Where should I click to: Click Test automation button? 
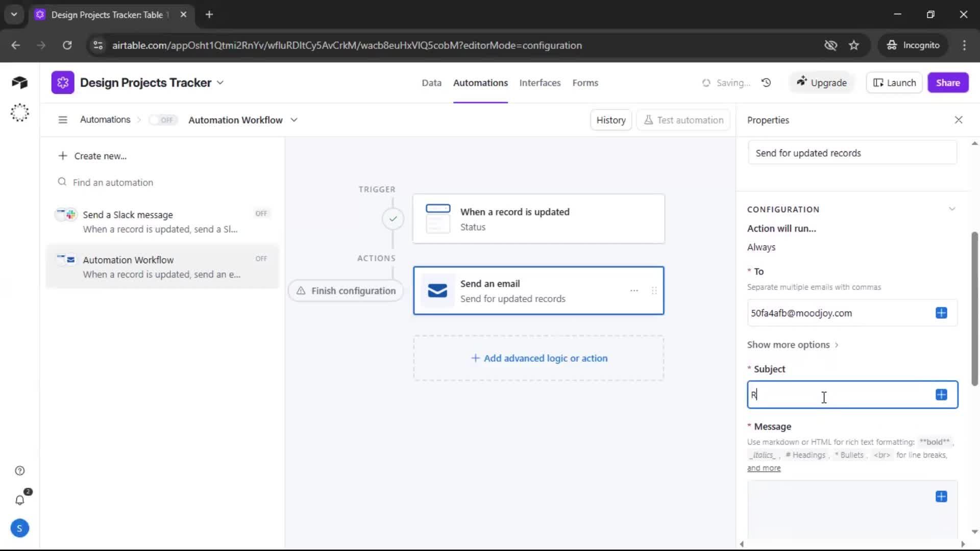pyautogui.click(x=683, y=120)
